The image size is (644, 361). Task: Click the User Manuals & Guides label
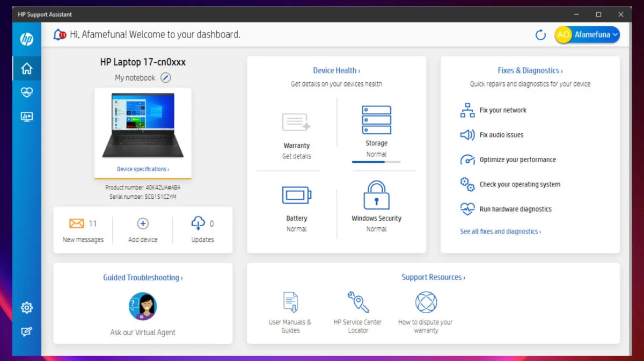tap(290, 326)
